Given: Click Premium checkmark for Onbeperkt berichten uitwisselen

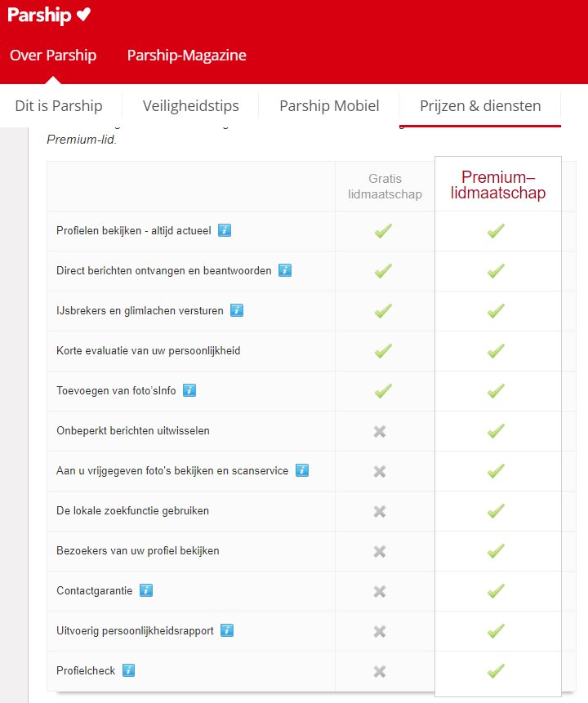Looking at the screenshot, I should 496,430.
